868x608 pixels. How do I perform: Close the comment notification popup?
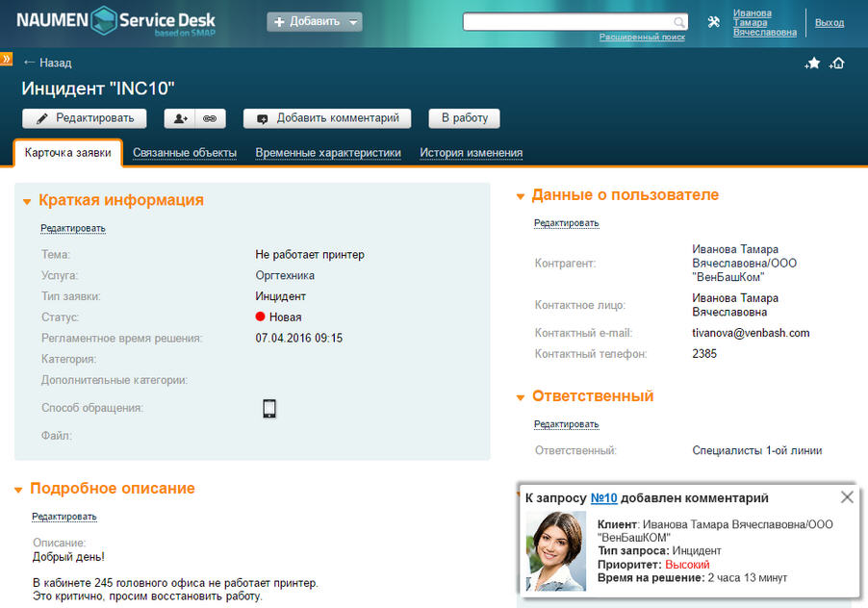pyautogui.click(x=846, y=497)
